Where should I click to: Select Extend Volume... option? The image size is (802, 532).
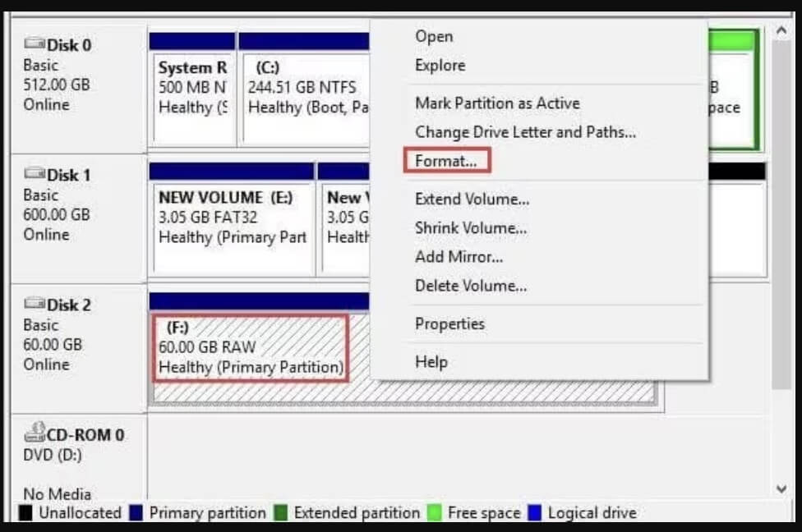pyautogui.click(x=472, y=199)
